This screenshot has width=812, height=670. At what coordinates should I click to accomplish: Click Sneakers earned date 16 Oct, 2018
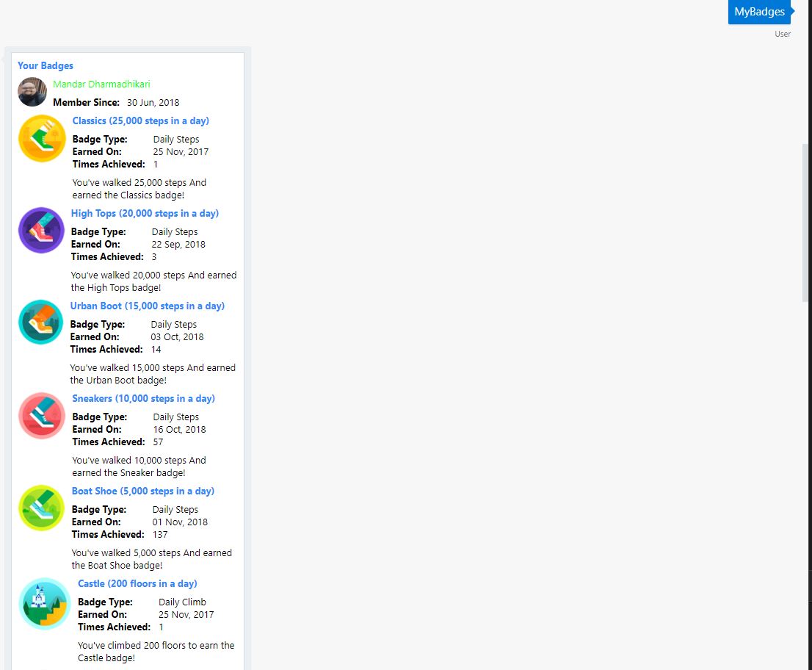179,430
